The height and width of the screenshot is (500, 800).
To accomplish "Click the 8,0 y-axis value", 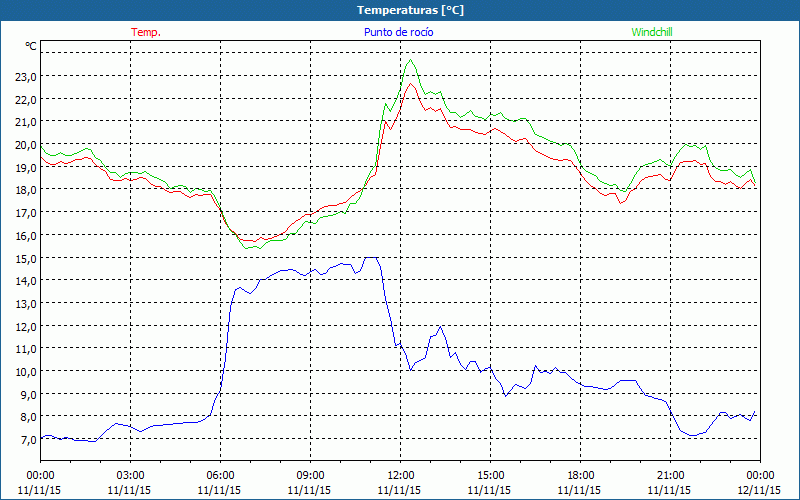I will [x=28, y=417].
